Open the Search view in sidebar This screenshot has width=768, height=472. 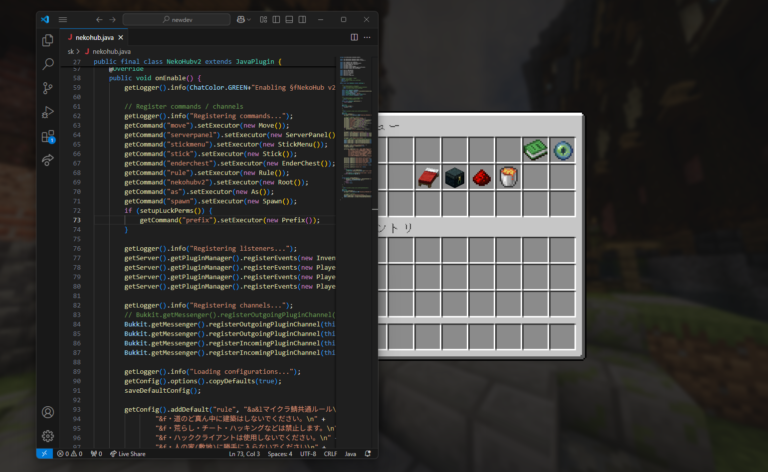47,64
